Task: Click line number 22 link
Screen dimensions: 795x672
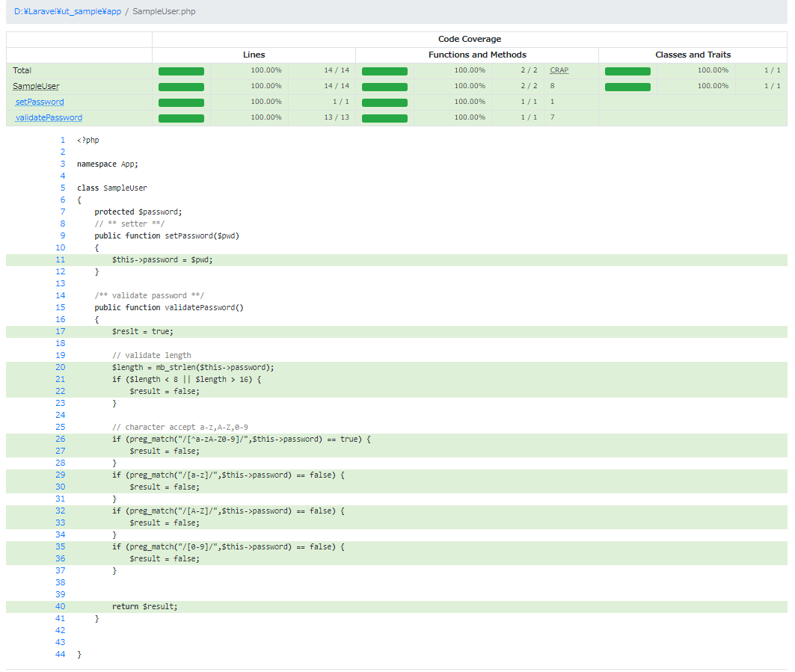Action: pyautogui.click(x=61, y=391)
